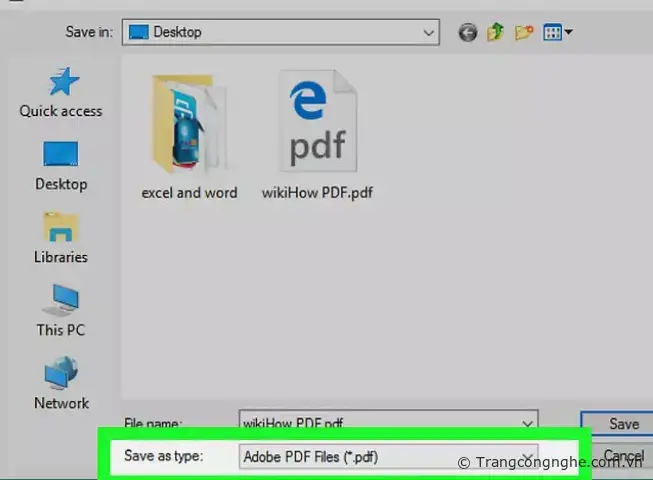653x480 pixels.
Task: Open Network location in the sidebar
Action: 61,384
